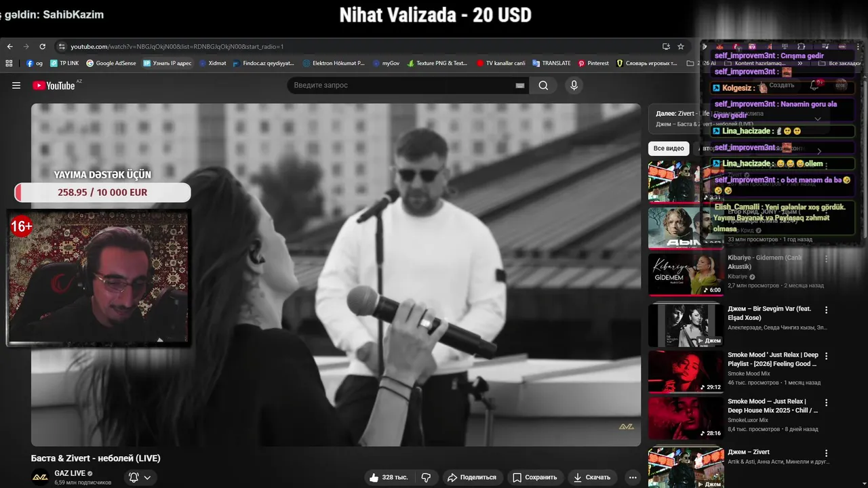Screen dimensions: 868x488
Task: Open the Texture PNG & Text bookmark
Action: pos(437,63)
